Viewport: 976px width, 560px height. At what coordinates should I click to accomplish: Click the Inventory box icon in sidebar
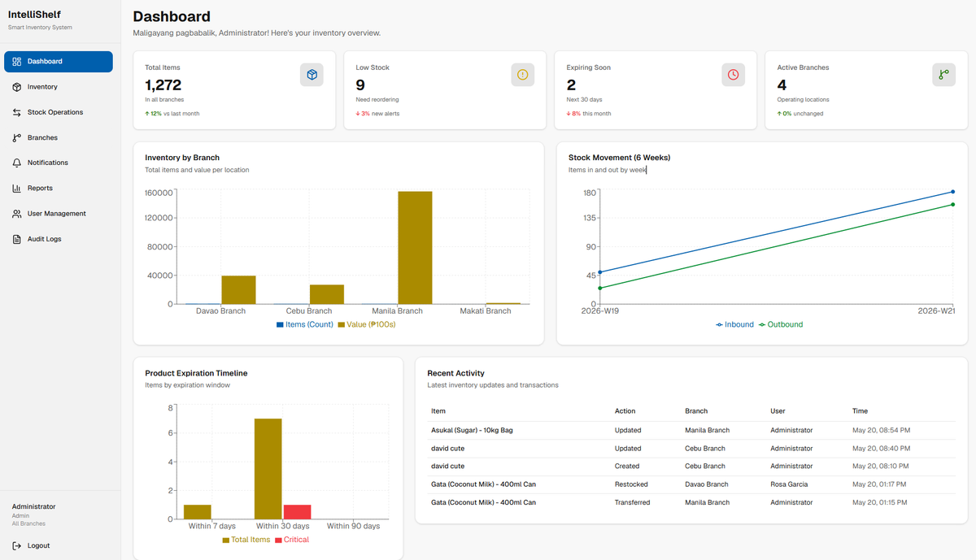[x=17, y=87]
